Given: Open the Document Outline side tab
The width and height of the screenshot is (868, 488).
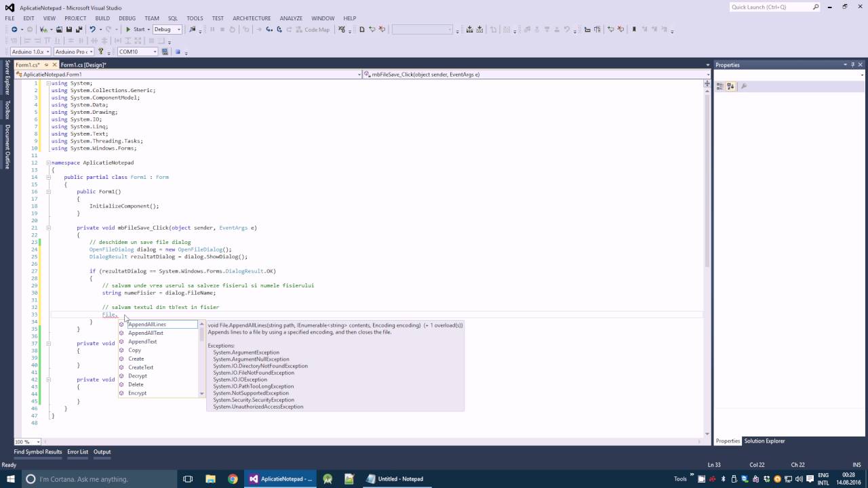Looking at the screenshot, I should coord(7,146).
